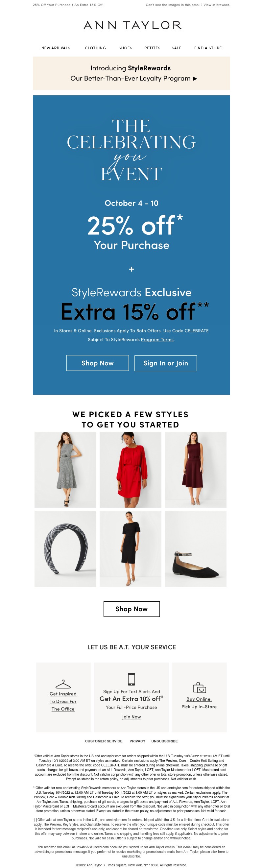Image resolution: width=263 pixels, height=868 pixels.
Task: Open the Buy Online, Pick Up In-Store link
Action: (199, 703)
